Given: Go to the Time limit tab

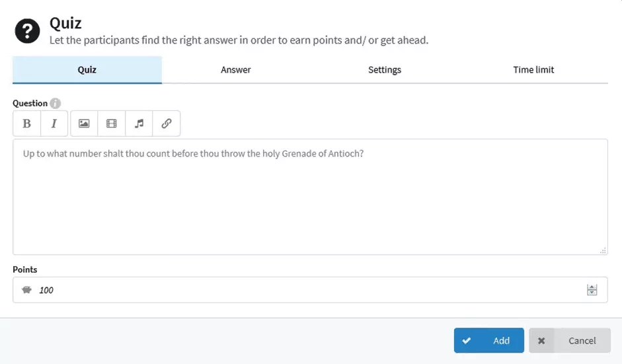Looking at the screenshot, I should pos(533,70).
